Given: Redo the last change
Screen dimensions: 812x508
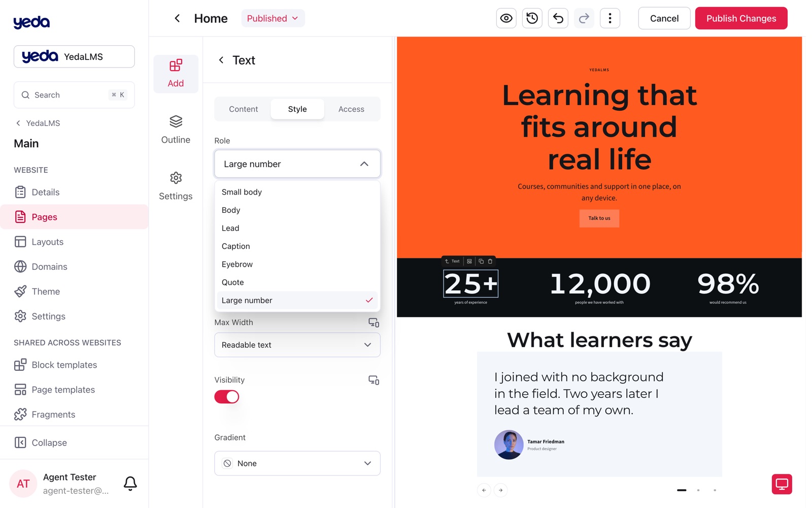Looking at the screenshot, I should click(x=584, y=18).
